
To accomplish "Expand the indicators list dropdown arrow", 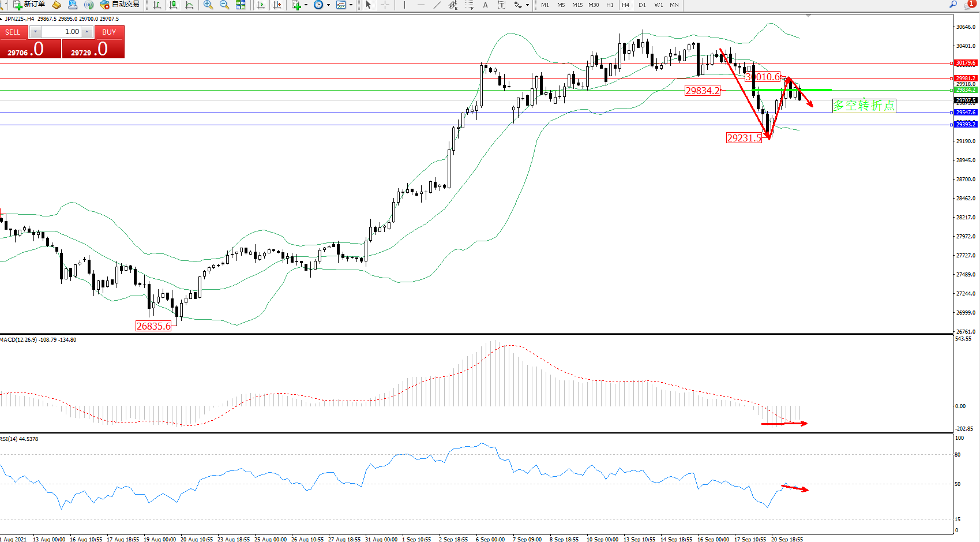I will (306, 5).
